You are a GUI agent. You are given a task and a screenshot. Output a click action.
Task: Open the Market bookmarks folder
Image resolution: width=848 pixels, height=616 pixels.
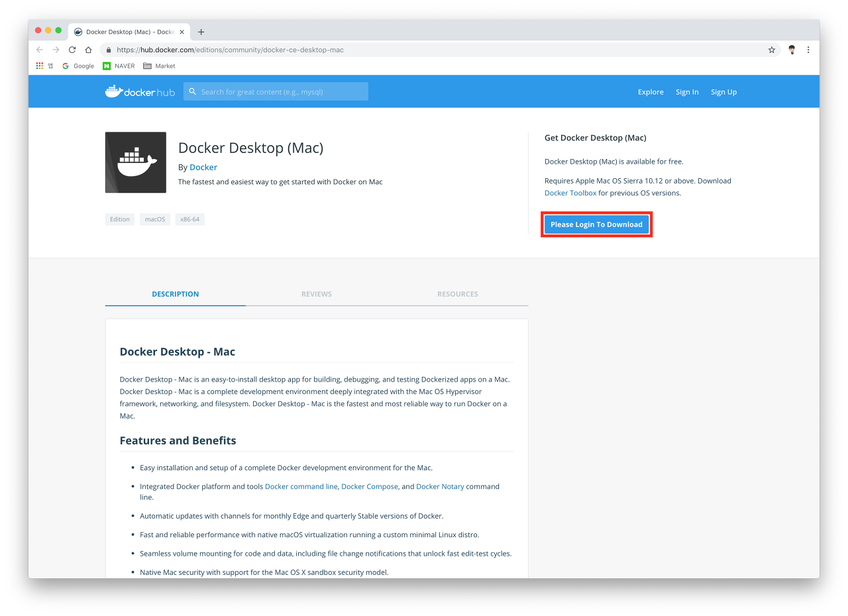tap(159, 66)
